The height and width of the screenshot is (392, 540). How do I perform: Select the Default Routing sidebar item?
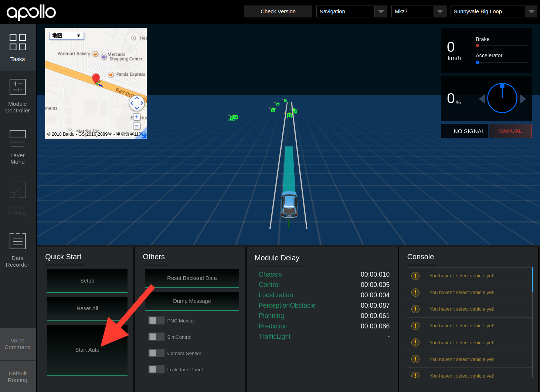pos(18,377)
